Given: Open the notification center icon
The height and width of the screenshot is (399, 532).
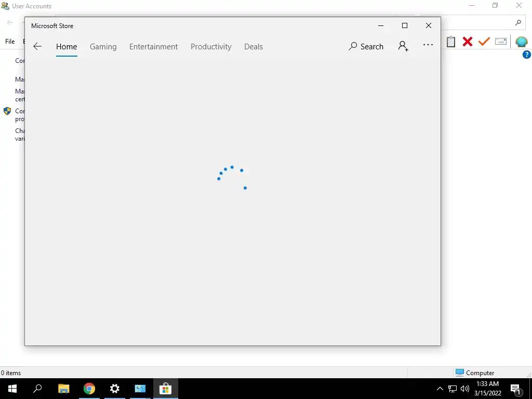Looking at the screenshot, I should [x=516, y=389].
